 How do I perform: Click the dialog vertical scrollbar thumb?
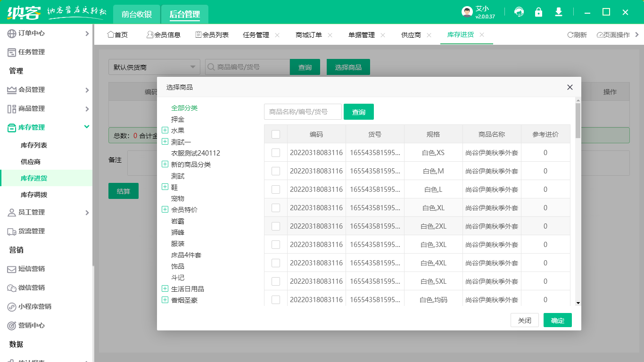[x=578, y=120]
